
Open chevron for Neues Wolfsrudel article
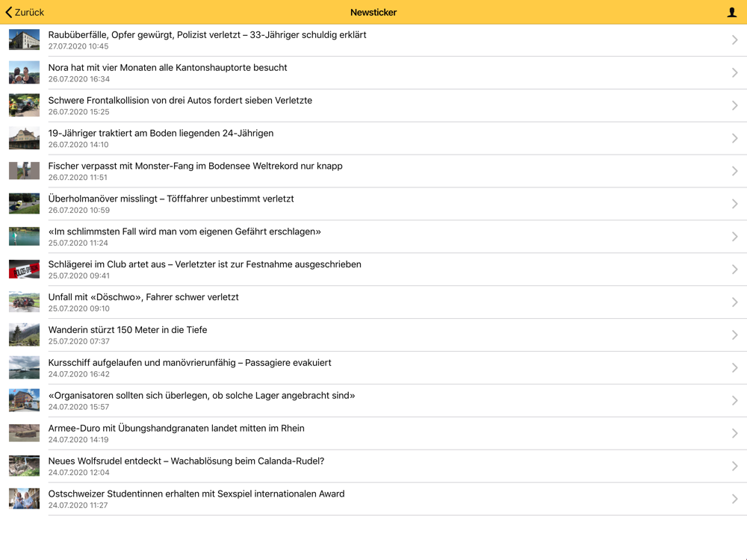coord(734,466)
